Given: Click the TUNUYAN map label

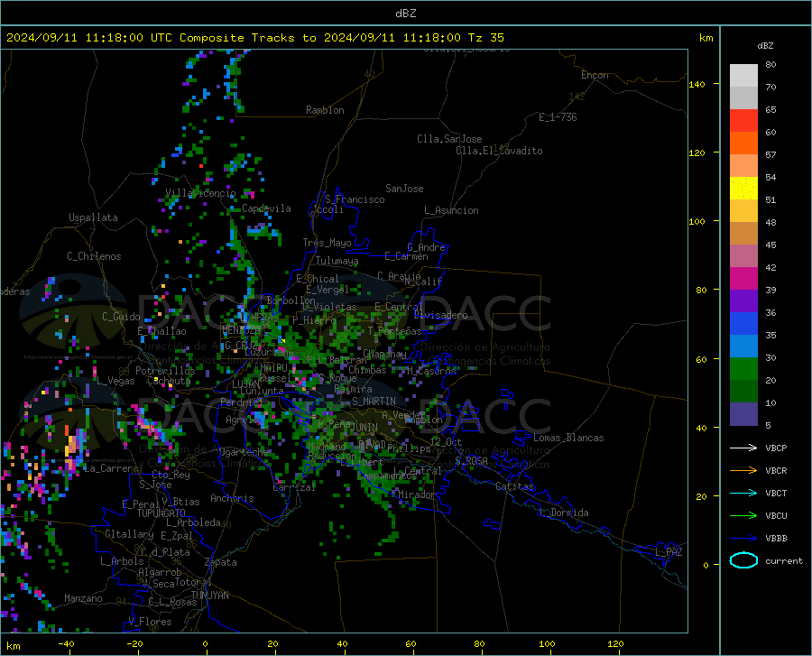Looking at the screenshot, I should [x=209, y=596].
